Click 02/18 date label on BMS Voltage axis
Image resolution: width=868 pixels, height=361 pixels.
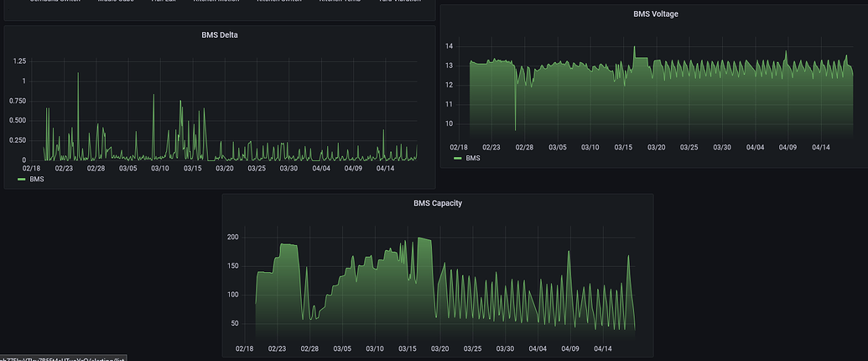(459, 147)
